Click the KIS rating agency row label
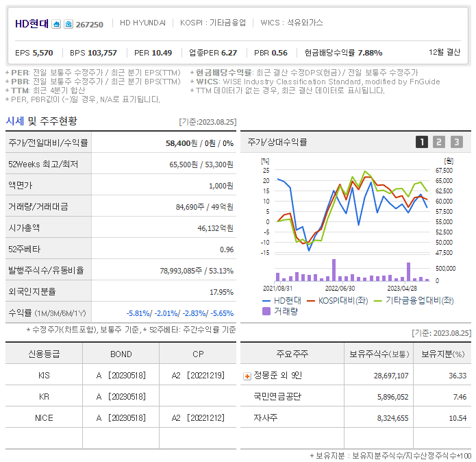The height and width of the screenshot is (462, 476). coord(44,376)
